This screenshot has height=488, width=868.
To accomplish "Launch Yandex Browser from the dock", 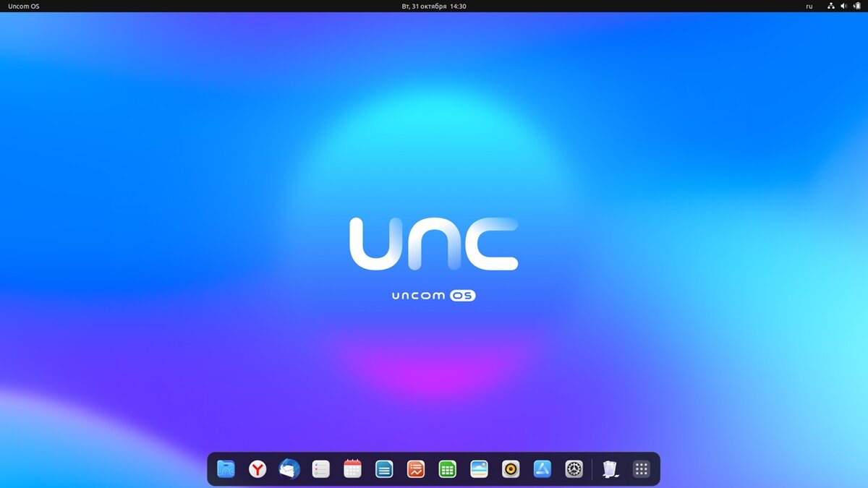I will coord(258,469).
